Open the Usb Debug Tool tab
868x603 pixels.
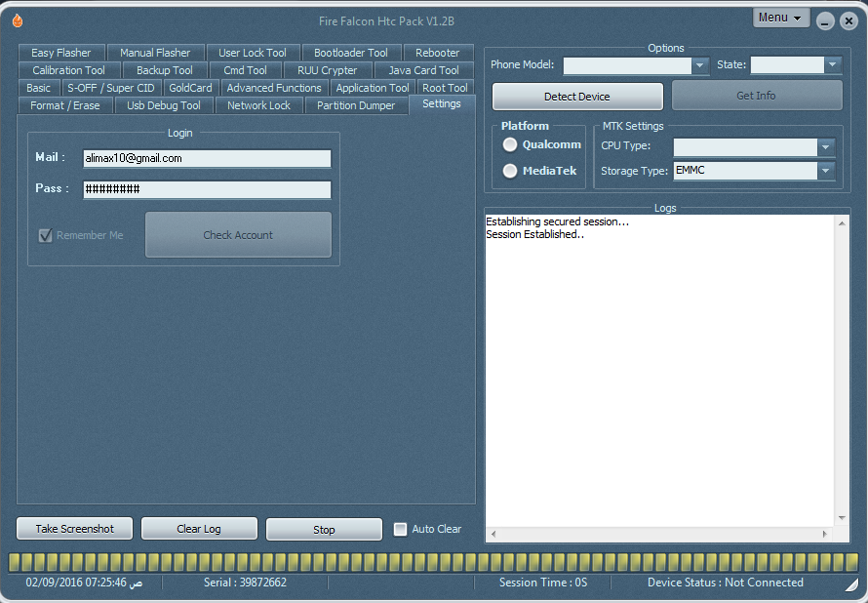point(163,105)
